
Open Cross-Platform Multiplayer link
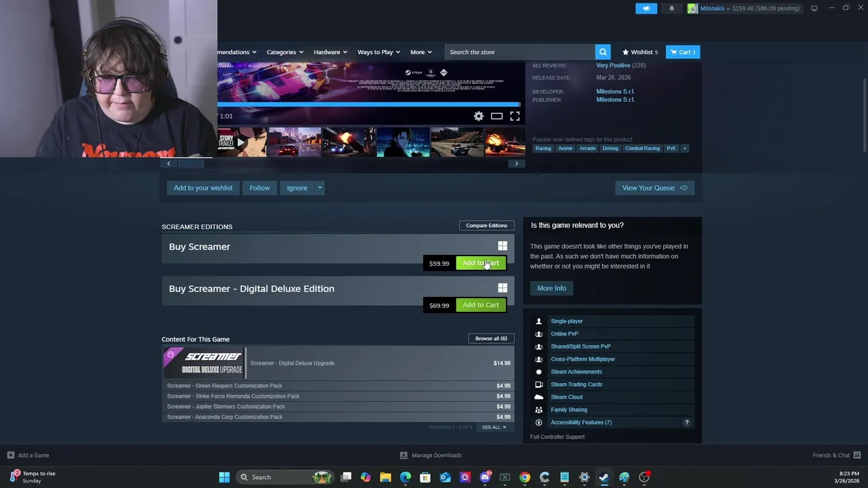(583, 359)
